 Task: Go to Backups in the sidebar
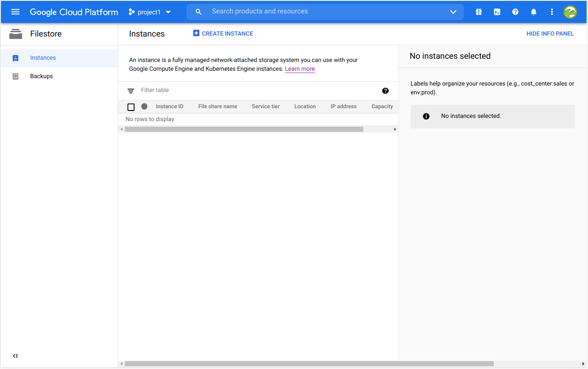(42, 76)
